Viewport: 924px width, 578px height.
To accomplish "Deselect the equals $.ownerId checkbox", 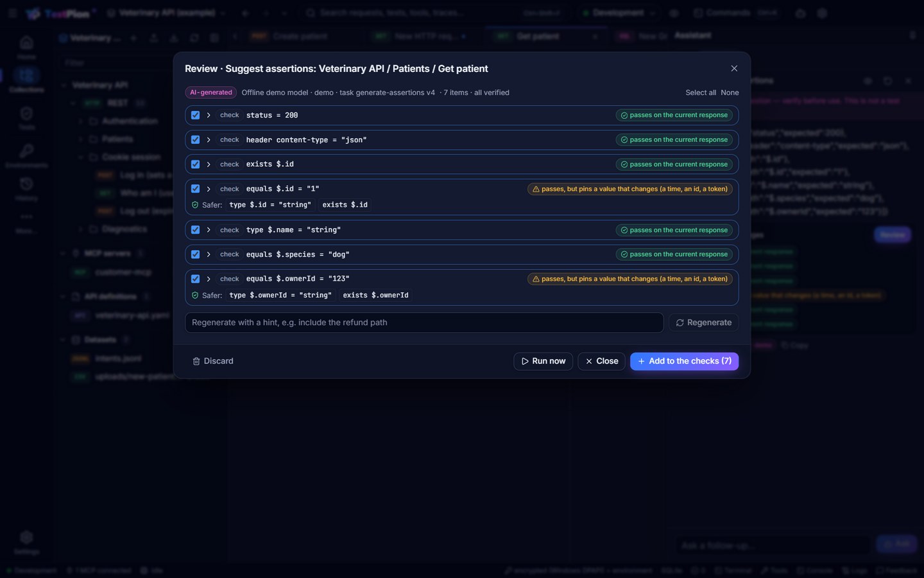I will [x=196, y=279].
